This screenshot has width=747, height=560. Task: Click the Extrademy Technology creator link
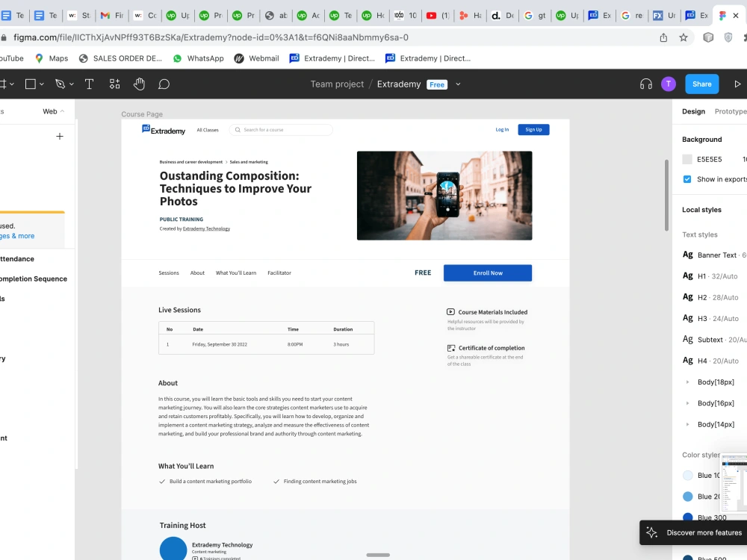click(x=206, y=228)
